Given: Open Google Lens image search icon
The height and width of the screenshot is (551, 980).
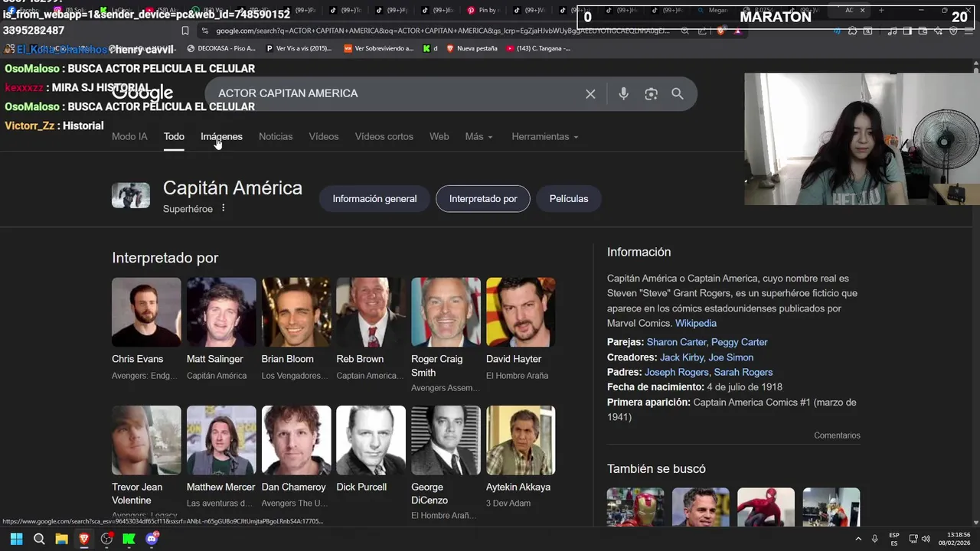Looking at the screenshot, I should click(651, 93).
